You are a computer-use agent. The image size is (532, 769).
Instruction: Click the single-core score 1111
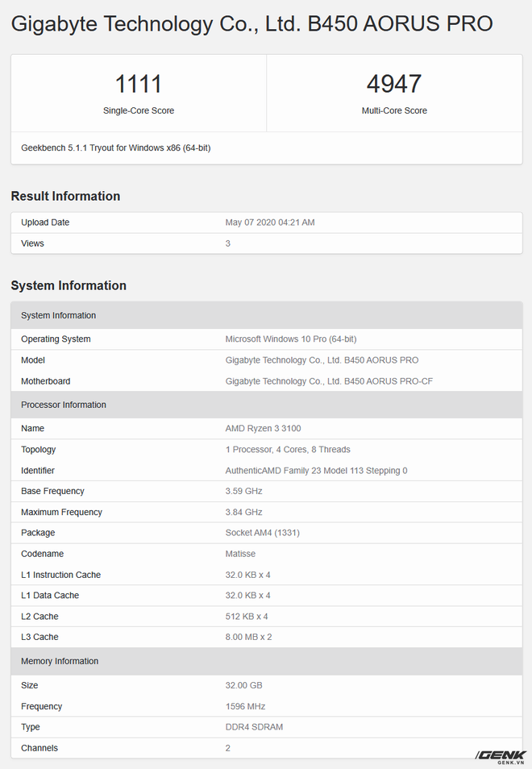(139, 84)
